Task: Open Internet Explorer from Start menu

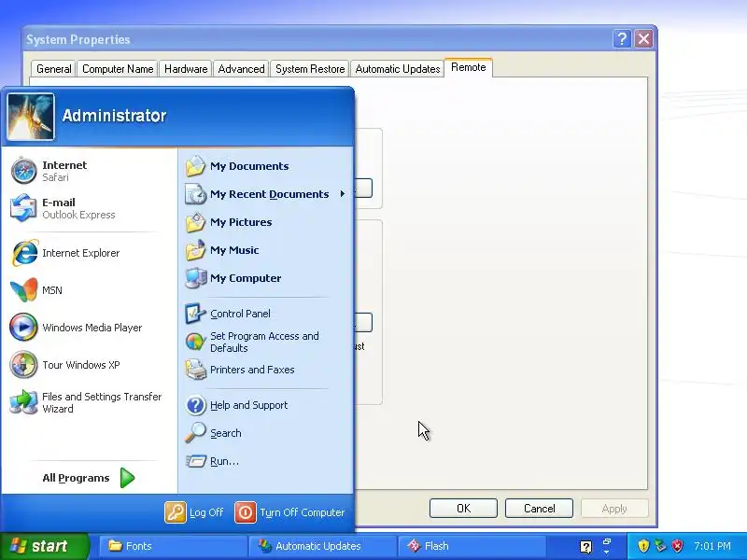Action: point(88,253)
